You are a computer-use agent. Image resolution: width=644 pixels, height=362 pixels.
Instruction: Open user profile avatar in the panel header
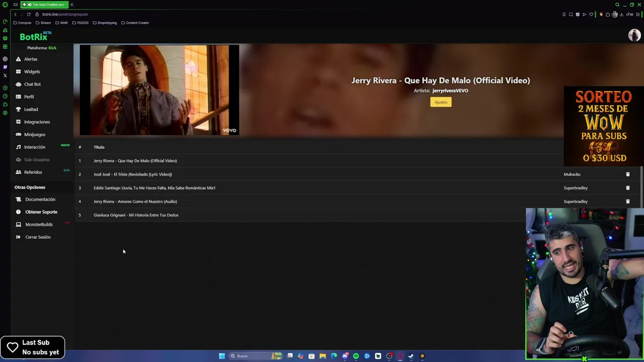tap(634, 35)
